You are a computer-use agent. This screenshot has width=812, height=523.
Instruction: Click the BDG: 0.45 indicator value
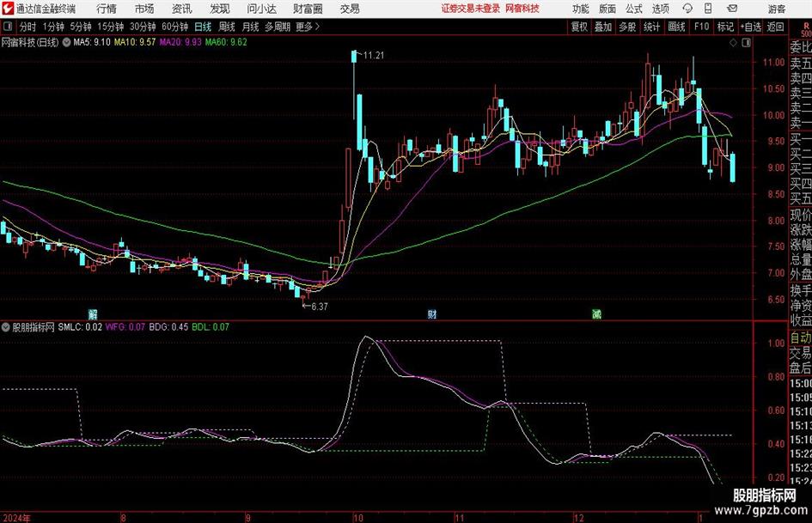tap(168, 327)
